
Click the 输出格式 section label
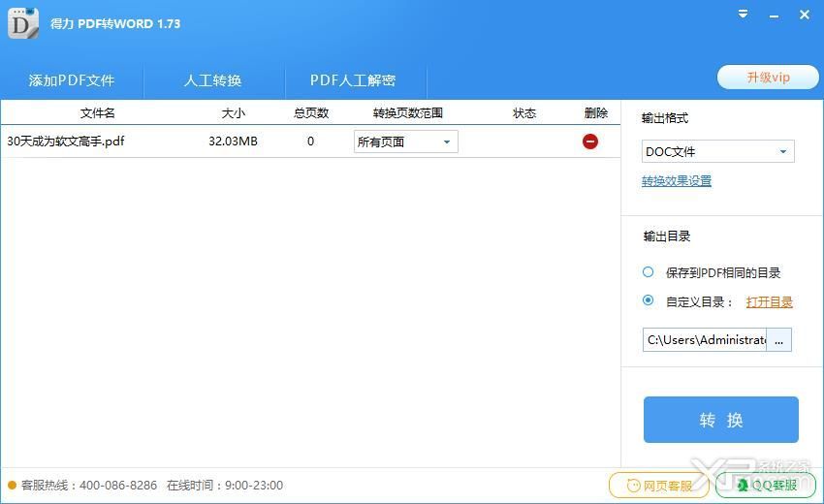pos(665,118)
